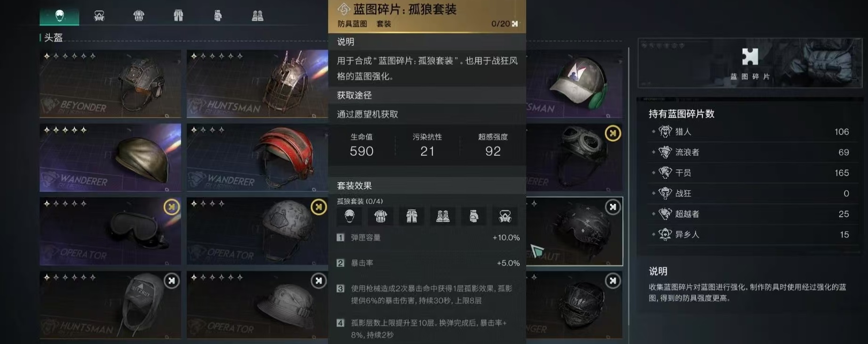Select the gloves category tab
868x344 pixels.
point(218,16)
